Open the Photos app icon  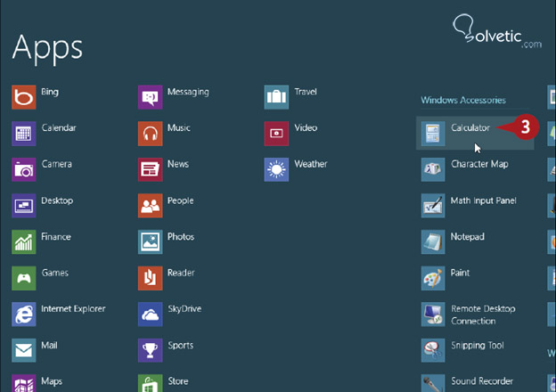(151, 242)
